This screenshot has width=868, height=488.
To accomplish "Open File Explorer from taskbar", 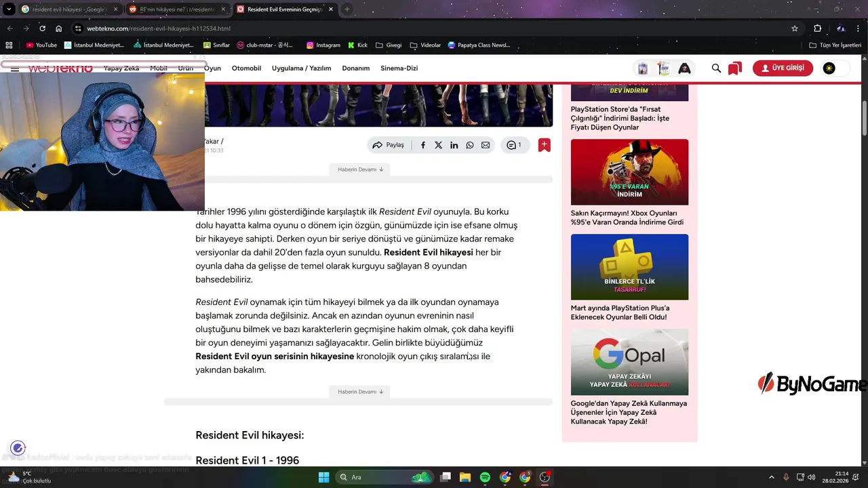I will point(465,477).
